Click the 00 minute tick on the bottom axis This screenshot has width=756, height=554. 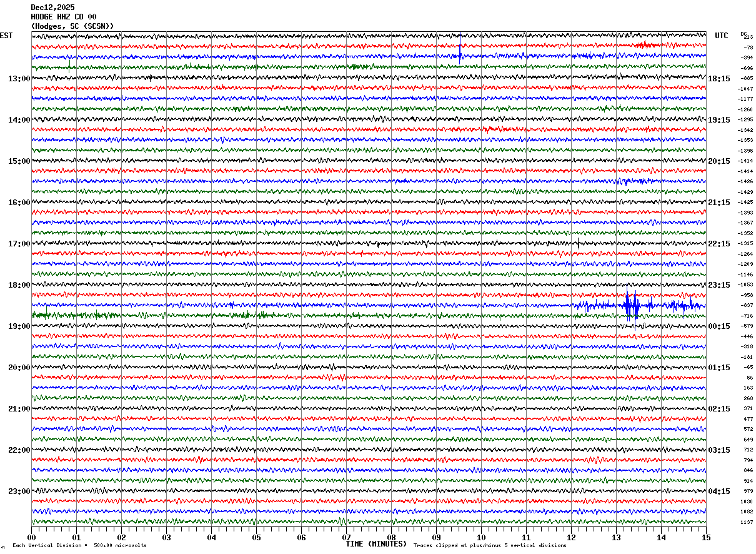[31, 538]
